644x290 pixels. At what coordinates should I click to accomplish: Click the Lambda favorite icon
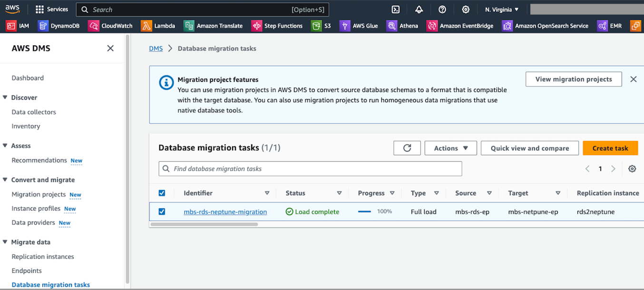pos(146,26)
